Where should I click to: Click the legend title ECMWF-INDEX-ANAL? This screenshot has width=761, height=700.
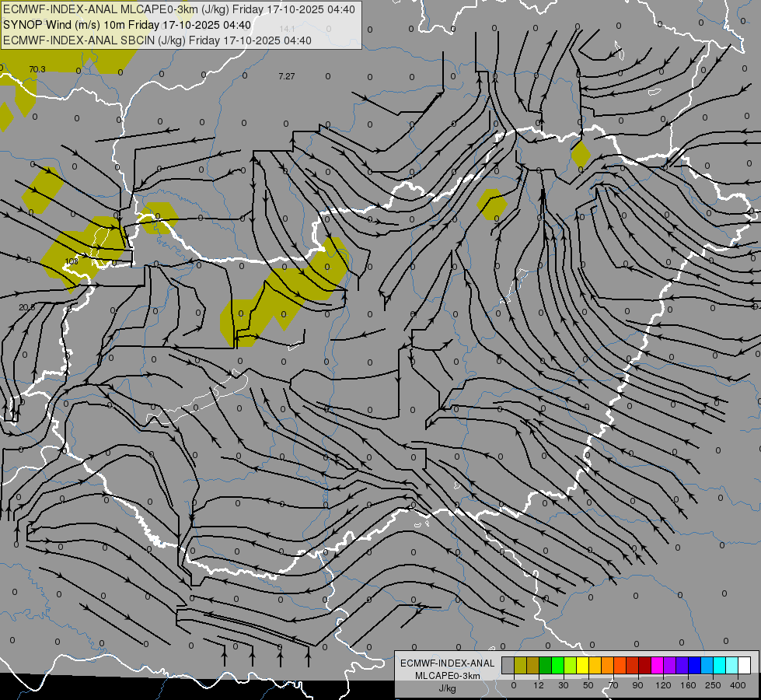pyautogui.click(x=448, y=663)
